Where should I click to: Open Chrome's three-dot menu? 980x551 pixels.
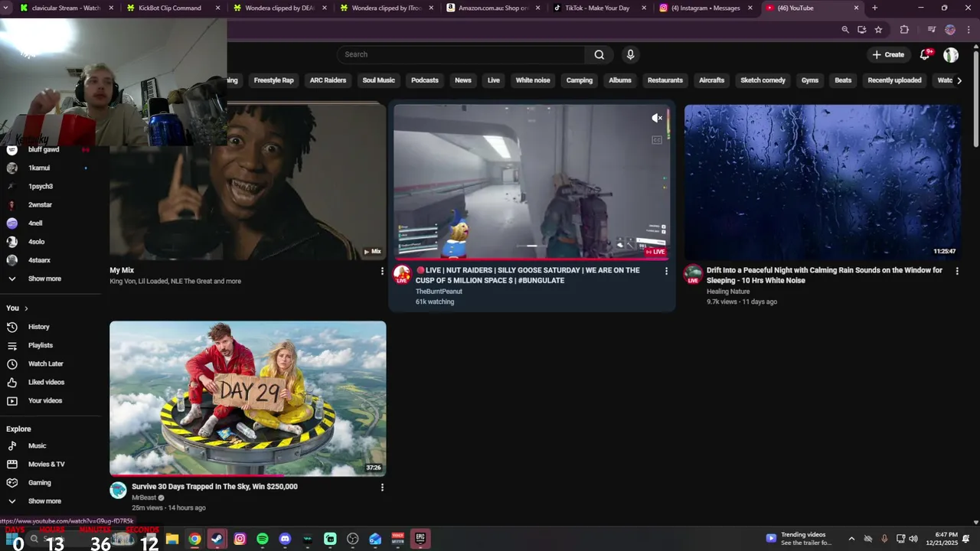pos(967,30)
